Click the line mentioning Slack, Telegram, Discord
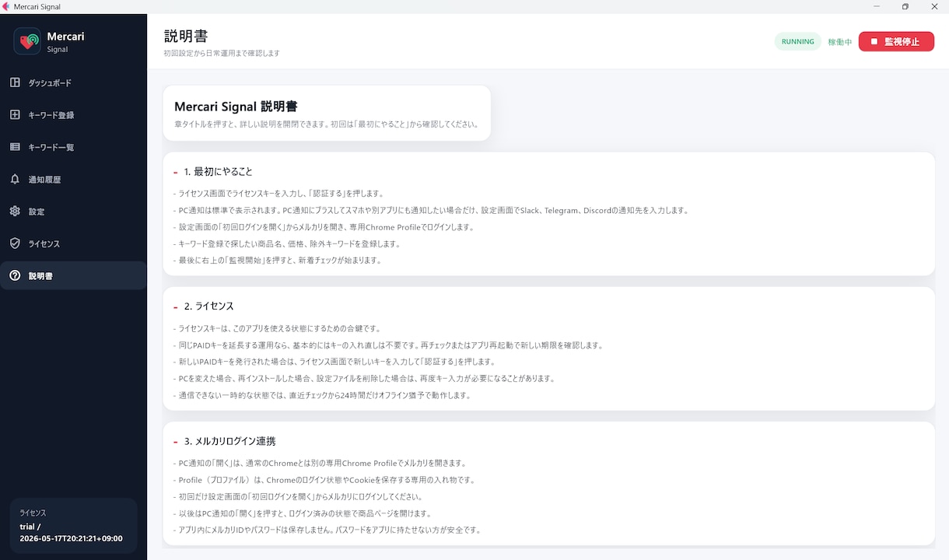The height and width of the screenshot is (560, 949). [431, 211]
